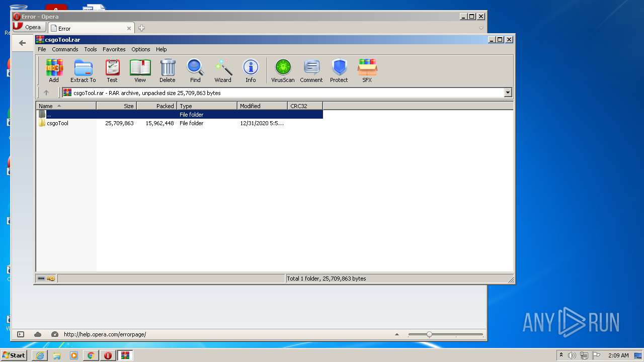Click the Opera Turbo speed icon
644x362 pixels.
pyautogui.click(x=54, y=334)
